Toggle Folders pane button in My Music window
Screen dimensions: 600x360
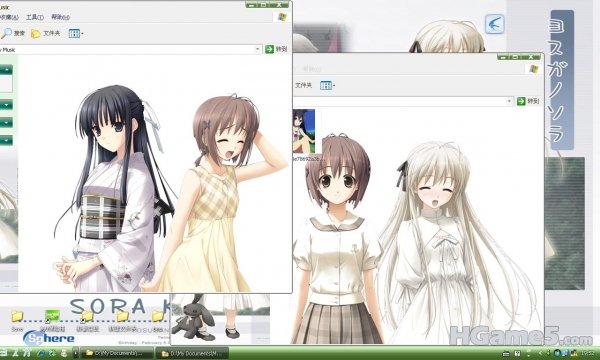point(46,34)
